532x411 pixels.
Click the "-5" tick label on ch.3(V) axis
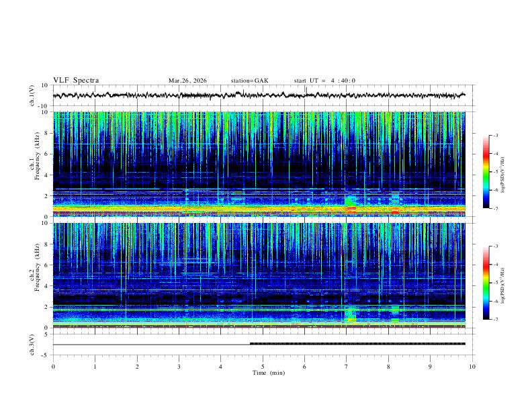click(46, 355)
